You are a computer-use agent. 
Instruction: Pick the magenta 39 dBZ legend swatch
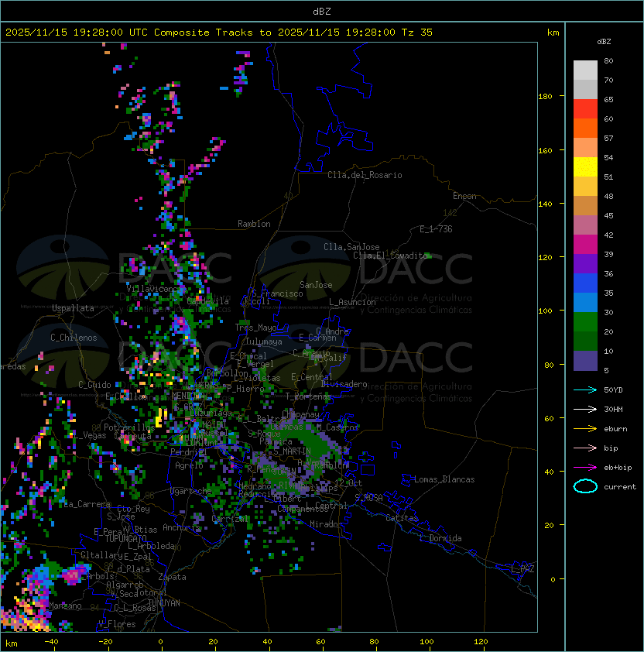point(585,245)
